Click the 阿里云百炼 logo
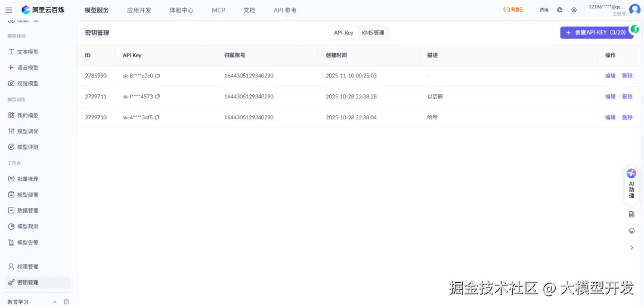 pyautogui.click(x=43, y=10)
